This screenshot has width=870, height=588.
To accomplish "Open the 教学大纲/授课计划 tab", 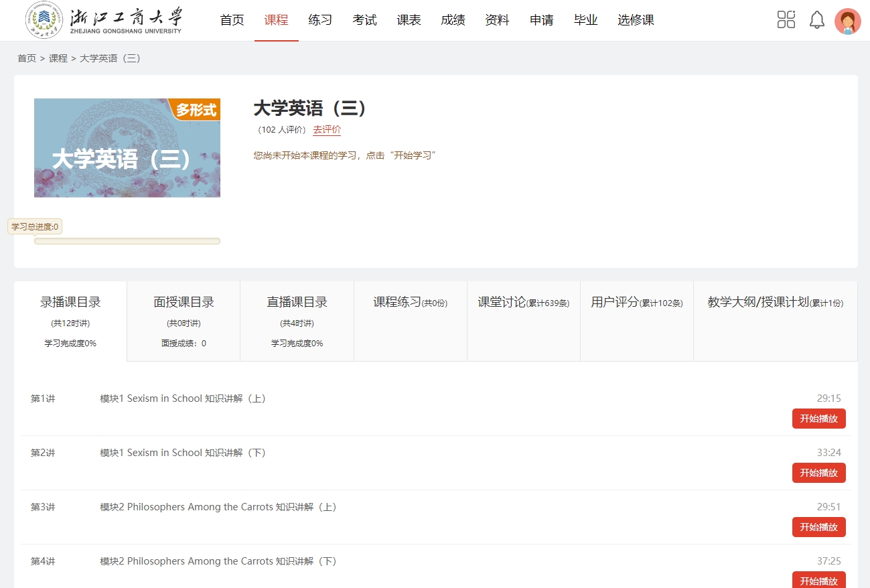I will (x=775, y=303).
